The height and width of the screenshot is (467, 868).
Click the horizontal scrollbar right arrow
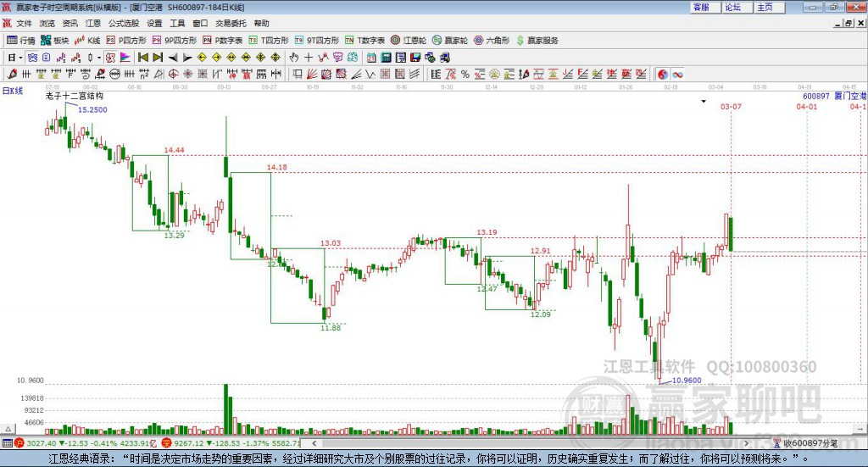pyautogui.click(x=746, y=443)
